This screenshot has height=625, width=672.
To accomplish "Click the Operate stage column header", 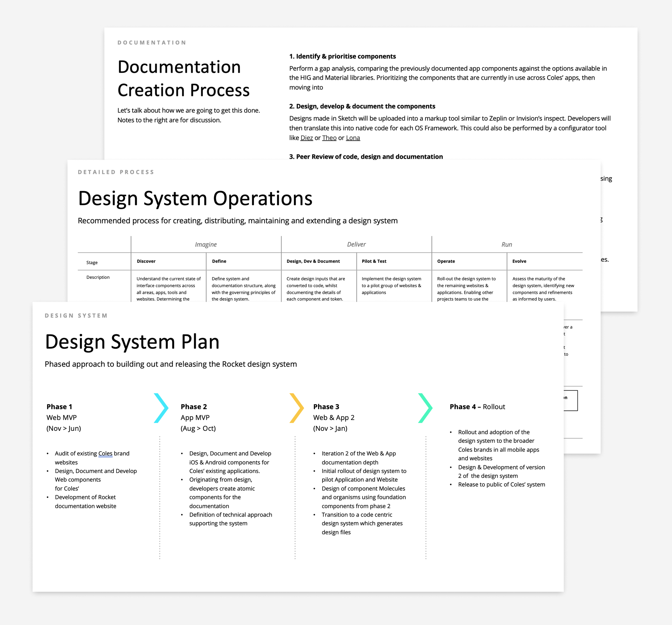I will point(446,261).
